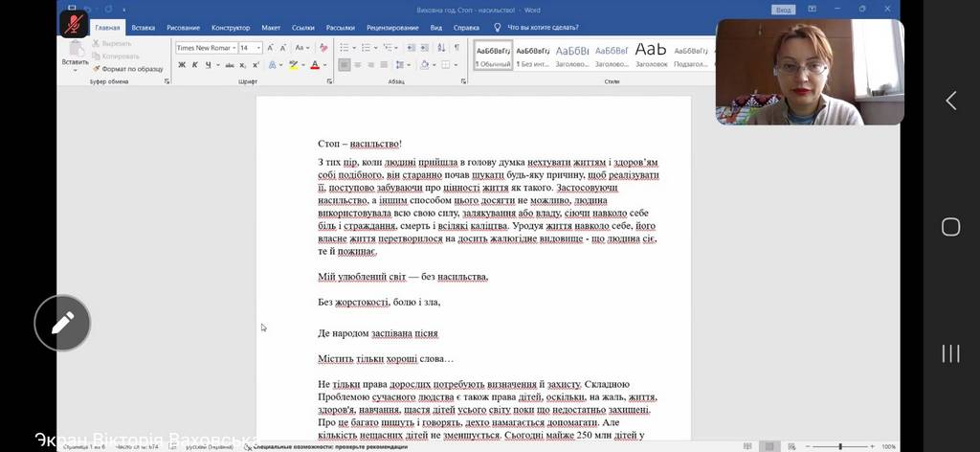
Task: Align text left
Action: tap(345, 64)
